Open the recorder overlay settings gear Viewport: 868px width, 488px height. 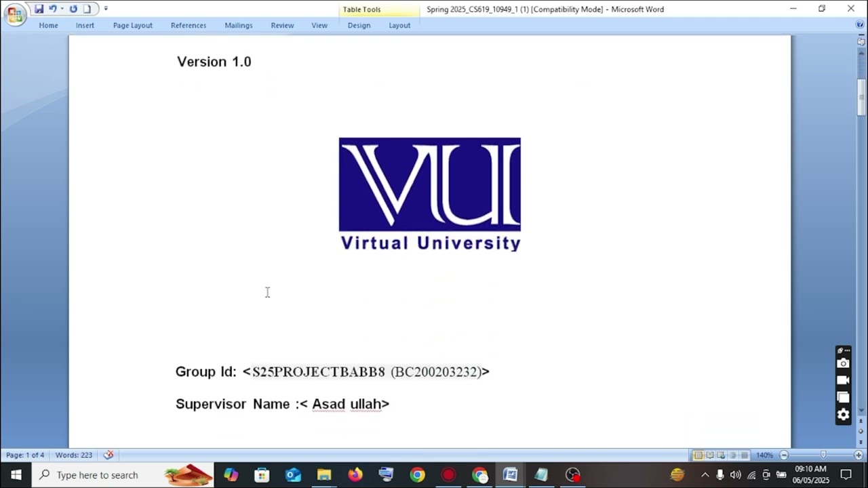pos(843,415)
